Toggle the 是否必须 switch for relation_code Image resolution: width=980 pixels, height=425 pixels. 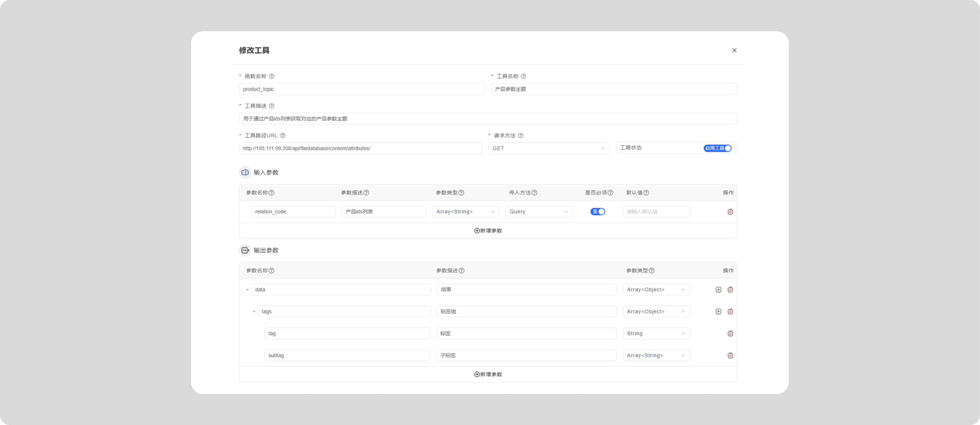[597, 212]
